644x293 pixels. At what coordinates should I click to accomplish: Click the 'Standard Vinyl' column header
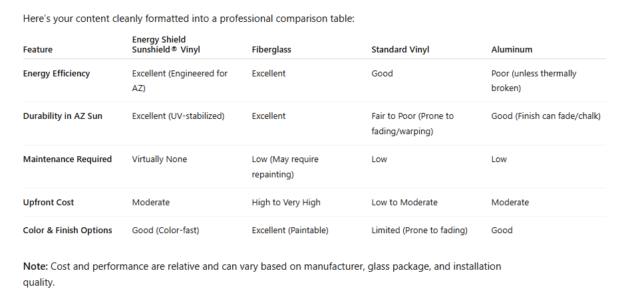[x=400, y=50]
